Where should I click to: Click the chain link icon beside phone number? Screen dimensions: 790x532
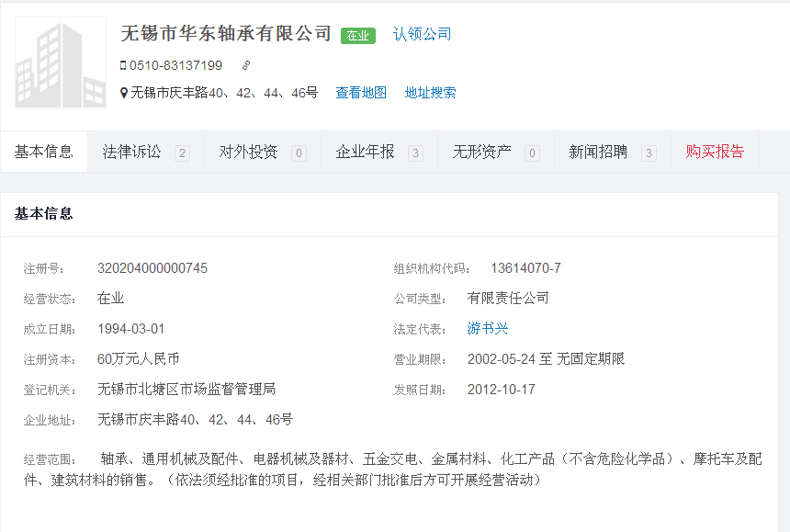[245, 65]
